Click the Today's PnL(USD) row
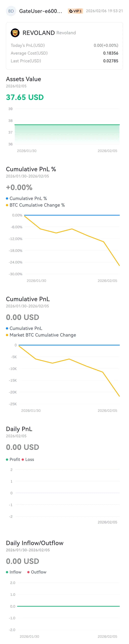129x644 pixels. 64,45
